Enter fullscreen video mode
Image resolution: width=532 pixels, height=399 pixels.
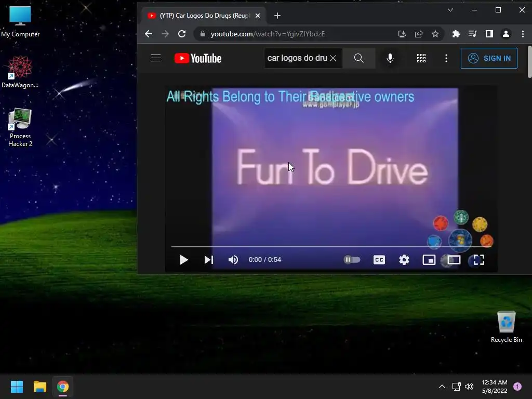click(478, 260)
